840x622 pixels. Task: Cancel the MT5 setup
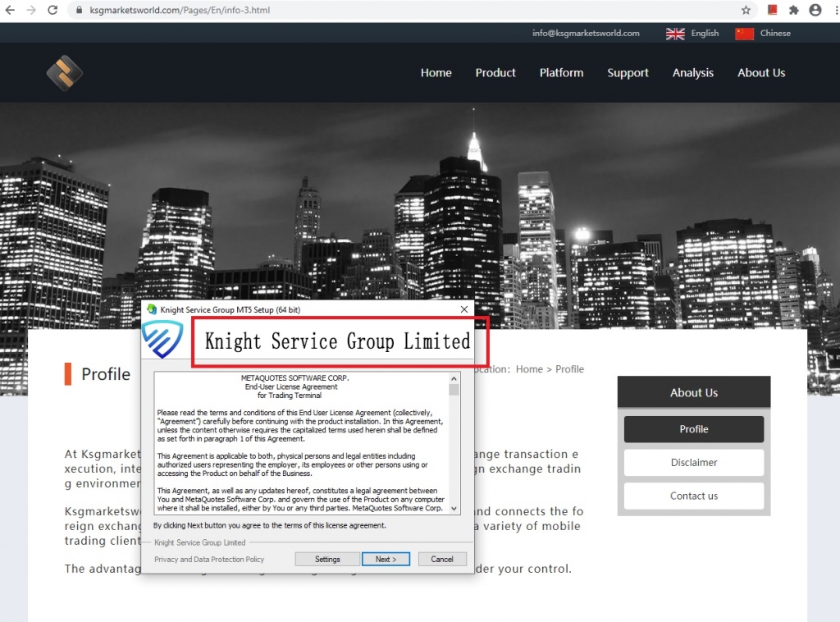click(x=442, y=559)
